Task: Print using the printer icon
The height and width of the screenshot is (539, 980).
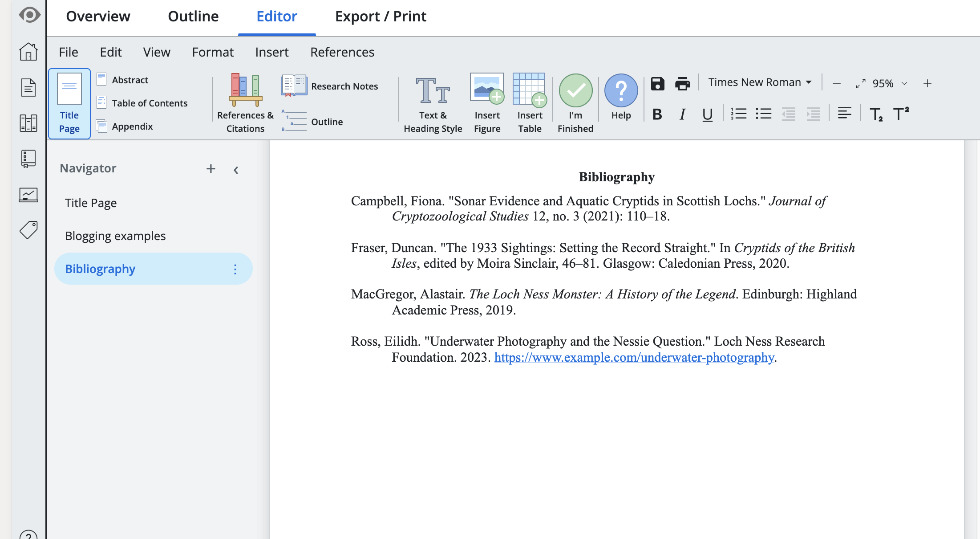Action: click(682, 83)
